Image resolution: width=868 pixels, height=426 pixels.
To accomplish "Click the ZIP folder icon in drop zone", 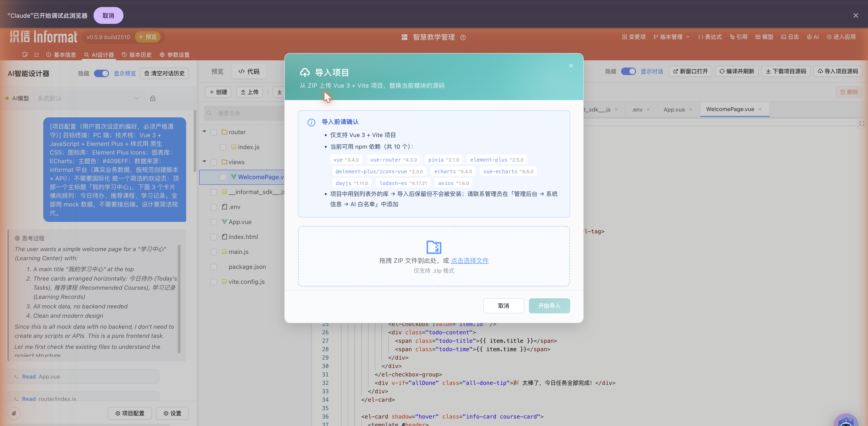I will (434, 247).
